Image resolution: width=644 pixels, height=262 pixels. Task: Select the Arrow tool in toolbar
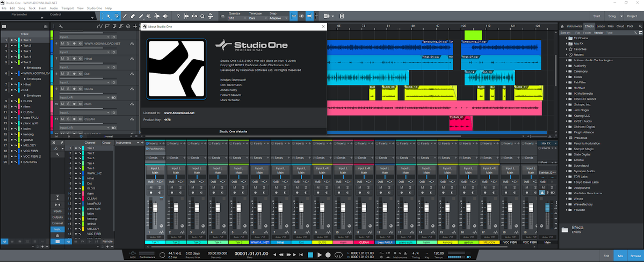108,16
